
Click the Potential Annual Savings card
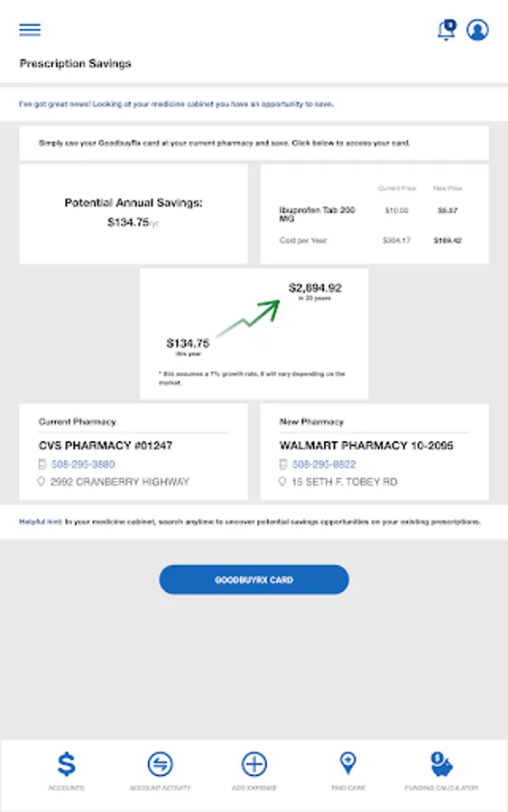point(134,215)
